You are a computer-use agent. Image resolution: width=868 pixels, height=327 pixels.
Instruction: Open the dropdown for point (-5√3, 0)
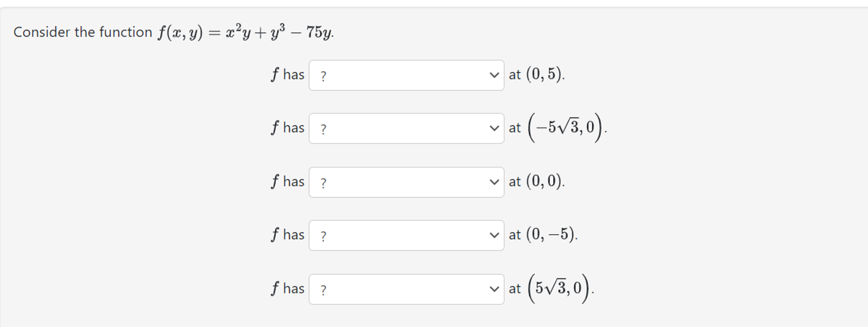(407, 128)
